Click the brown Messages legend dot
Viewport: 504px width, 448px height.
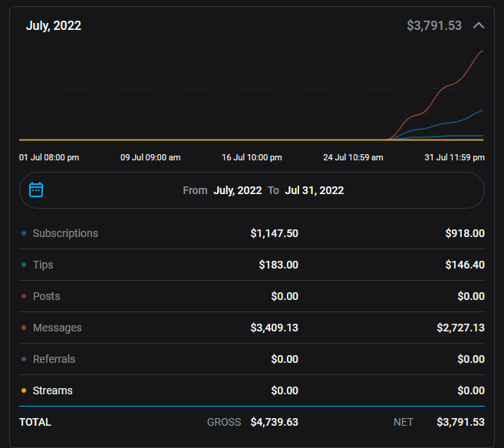[24, 328]
